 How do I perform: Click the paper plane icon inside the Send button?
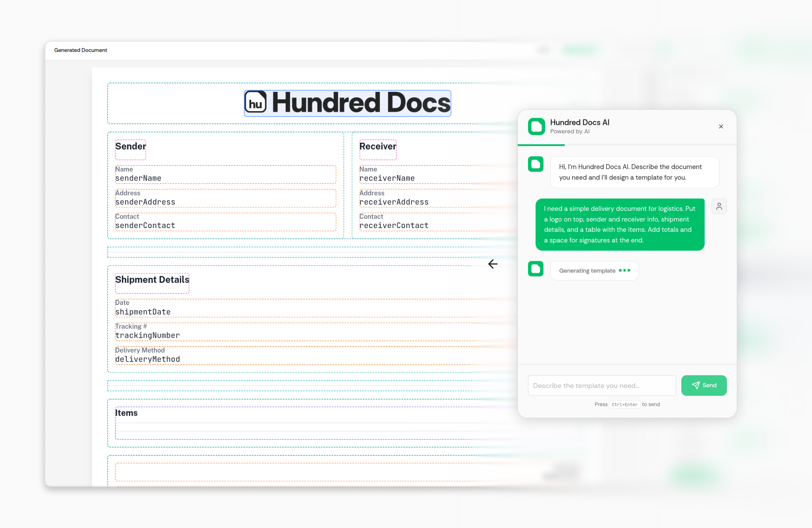pos(696,385)
